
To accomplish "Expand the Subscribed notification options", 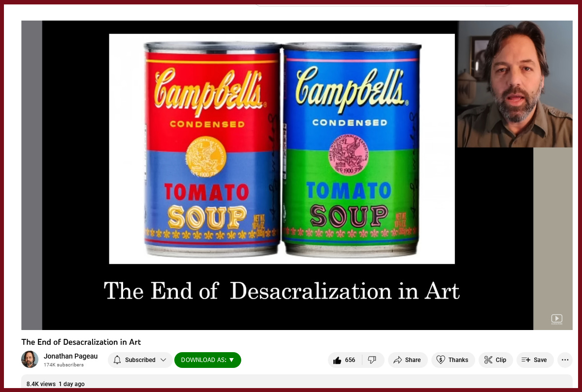I will point(140,360).
